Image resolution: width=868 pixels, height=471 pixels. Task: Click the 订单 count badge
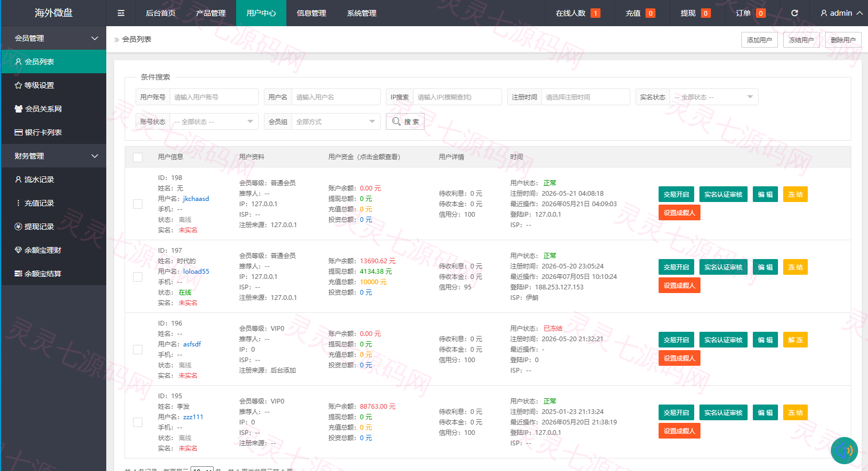761,13
